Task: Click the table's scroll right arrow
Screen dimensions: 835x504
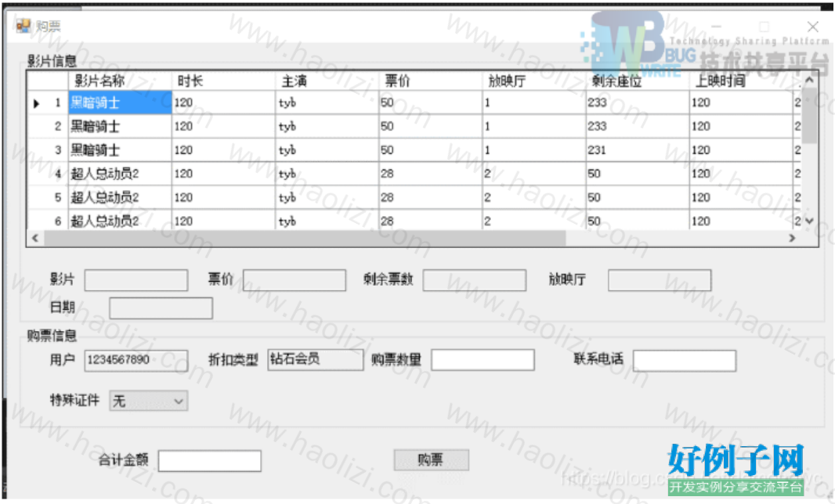Action: point(793,238)
